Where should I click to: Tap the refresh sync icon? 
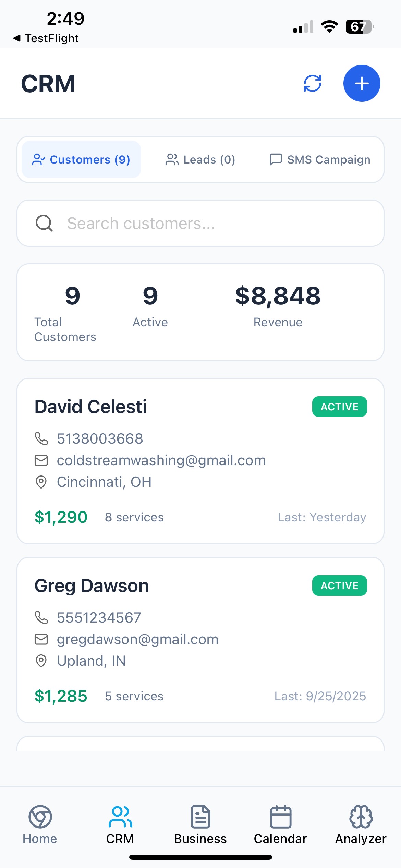point(312,83)
